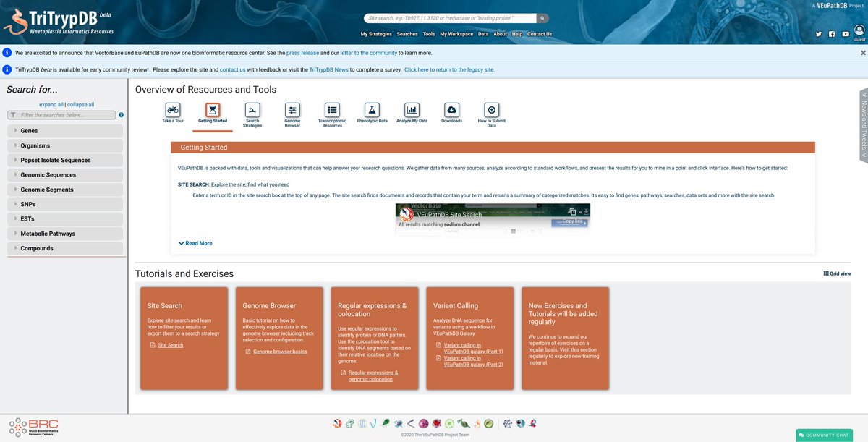Open the Facebook icon in the header
The height and width of the screenshot is (442, 868).
tap(832, 34)
